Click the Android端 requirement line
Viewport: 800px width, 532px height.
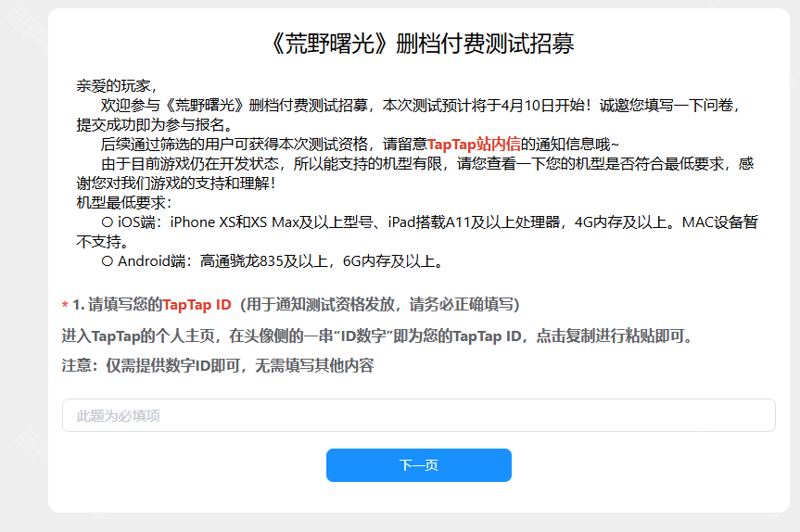click(x=273, y=261)
